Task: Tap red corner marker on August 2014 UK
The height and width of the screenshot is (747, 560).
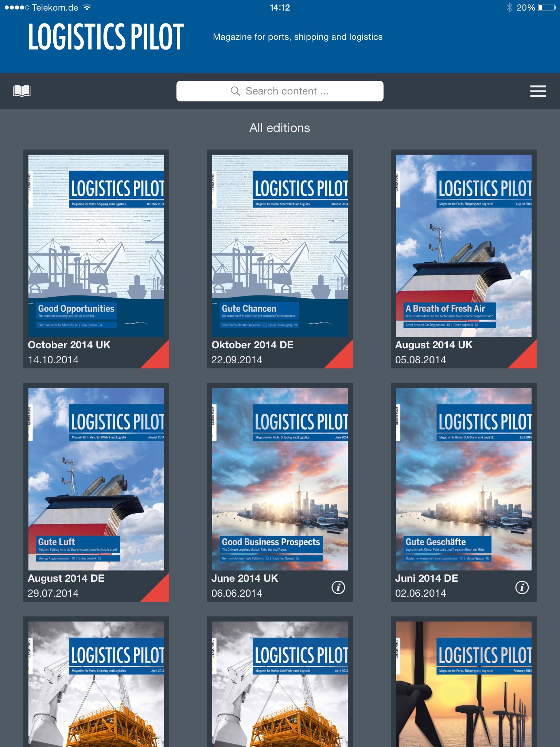Action: (527, 358)
